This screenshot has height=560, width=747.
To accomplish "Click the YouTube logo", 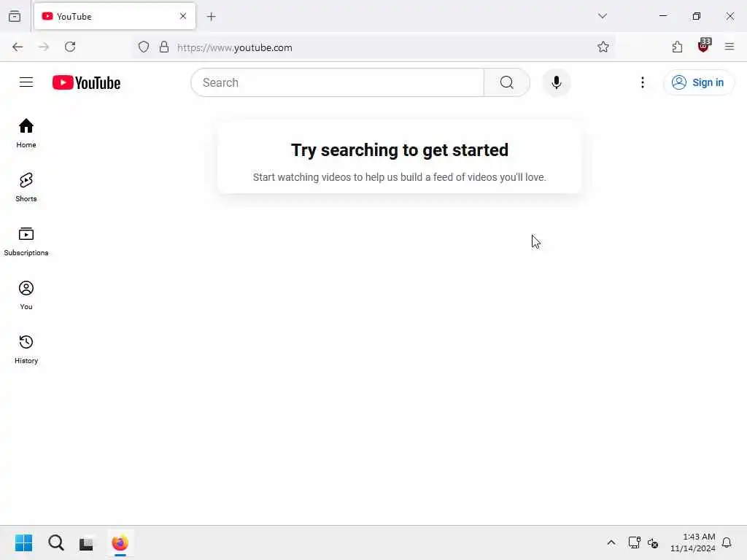I will [x=86, y=83].
